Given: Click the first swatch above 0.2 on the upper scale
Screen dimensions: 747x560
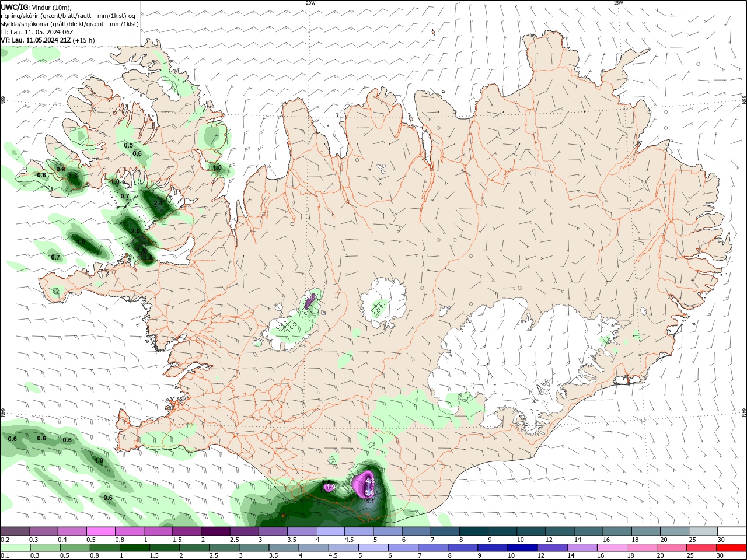Looking at the screenshot, I should [x=15, y=531].
